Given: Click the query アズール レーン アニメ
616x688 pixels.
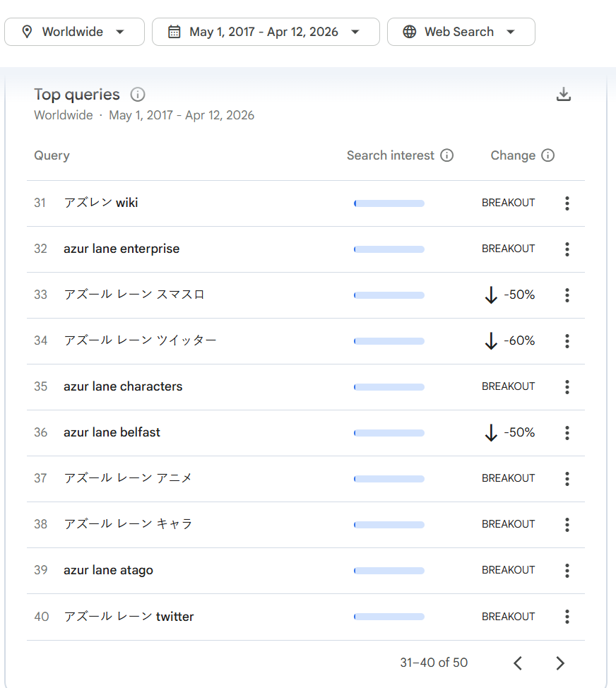Looking at the screenshot, I should 128,478.
